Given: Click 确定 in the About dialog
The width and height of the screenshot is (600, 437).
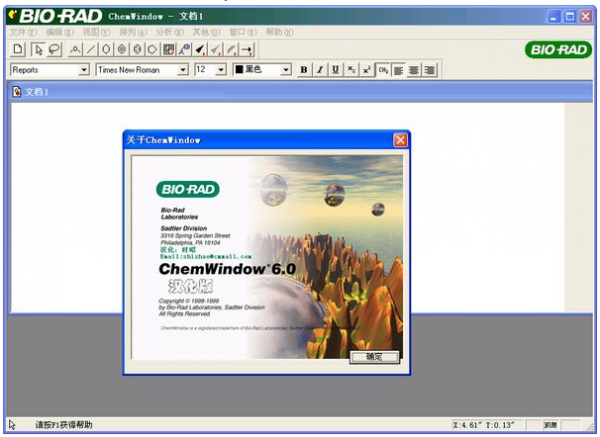Looking at the screenshot, I should point(375,357).
